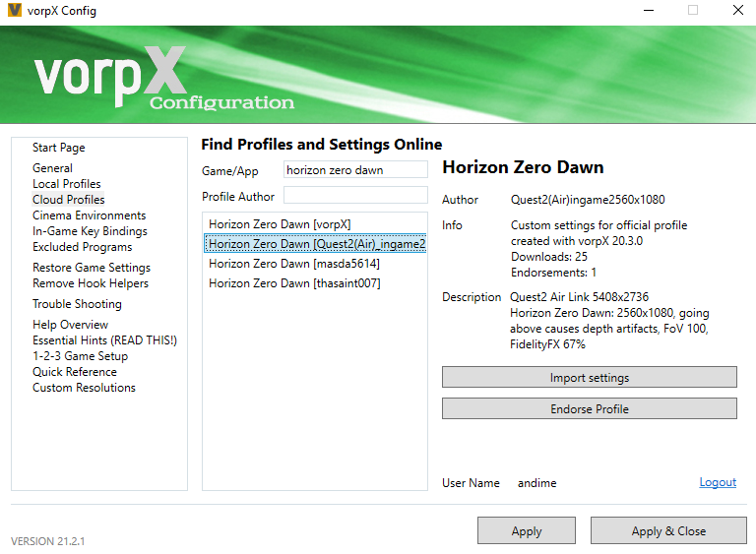The image size is (756, 554).
Task: Open Custom Resolutions page
Action: [x=84, y=388]
